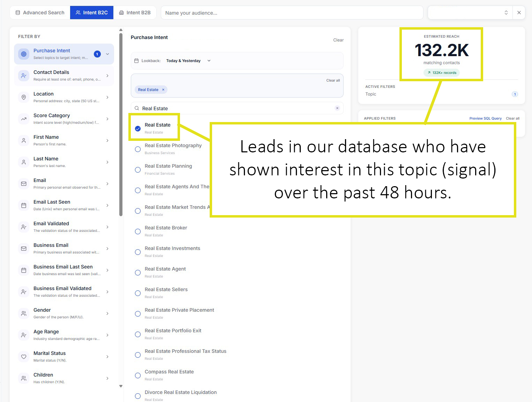The width and height of the screenshot is (532, 402).
Task: Open the Age Range filter
Action: [64, 335]
